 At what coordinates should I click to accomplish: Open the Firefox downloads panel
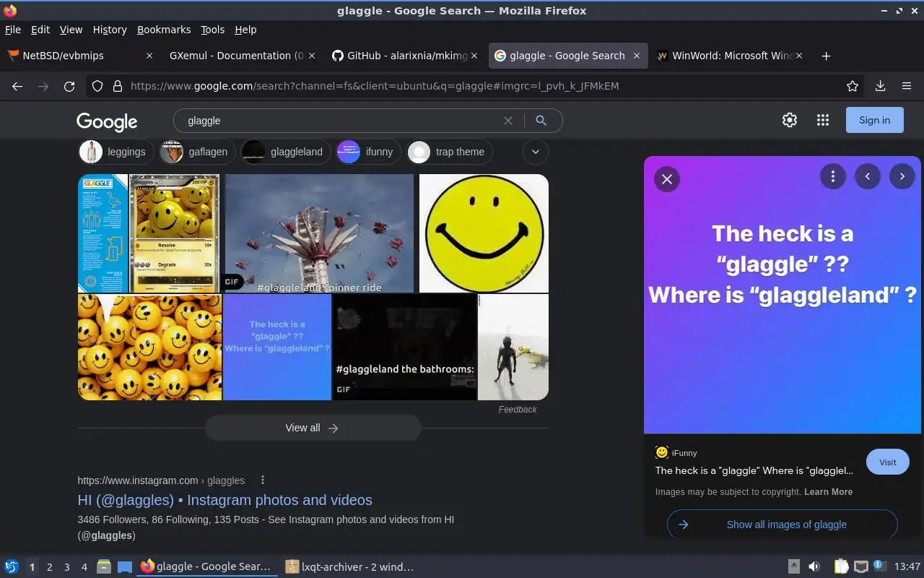[x=880, y=86]
